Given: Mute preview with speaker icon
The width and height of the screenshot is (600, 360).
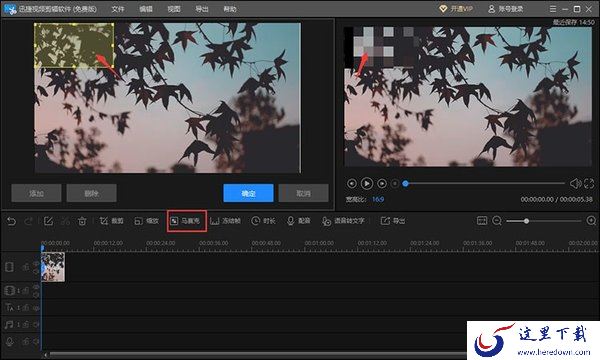Looking at the screenshot, I should coord(576,184).
